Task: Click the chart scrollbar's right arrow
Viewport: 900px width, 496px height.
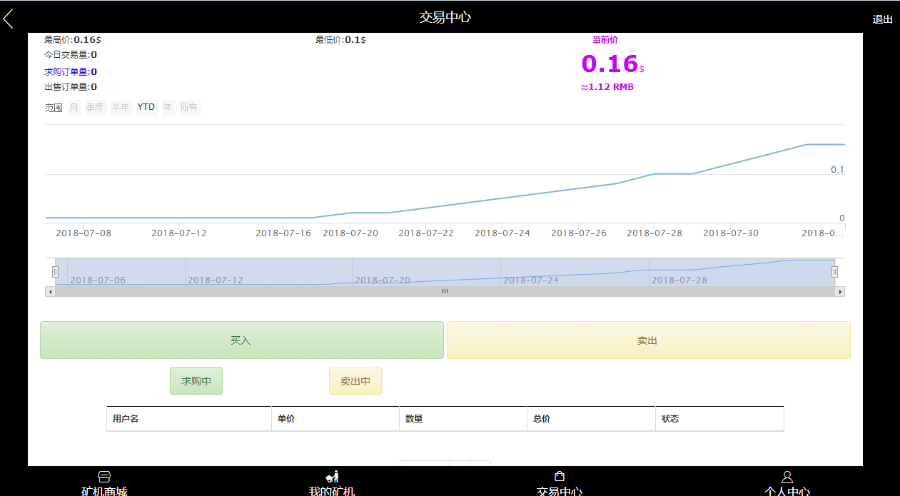Action: click(840, 292)
